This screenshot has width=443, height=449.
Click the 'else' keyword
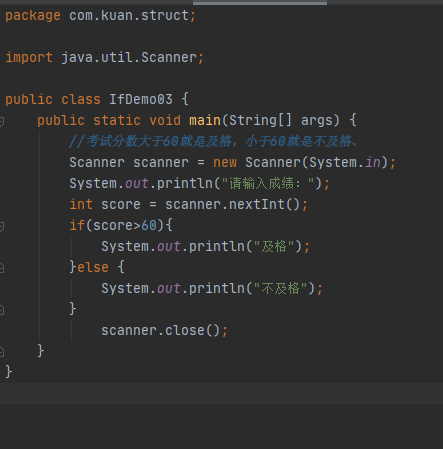93,267
